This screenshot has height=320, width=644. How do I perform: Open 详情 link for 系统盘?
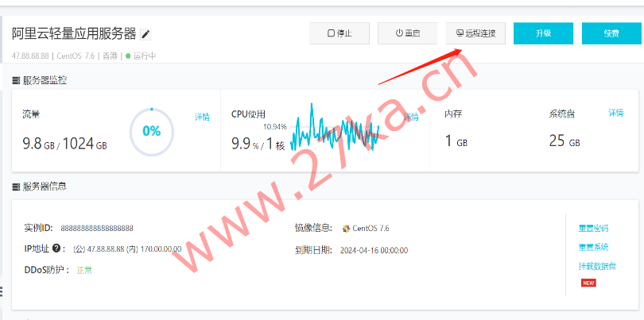(616, 114)
